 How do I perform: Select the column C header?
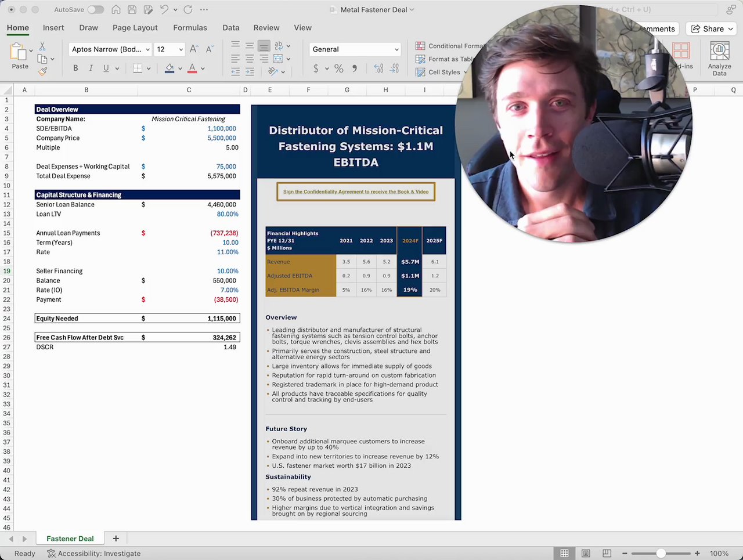pos(189,90)
